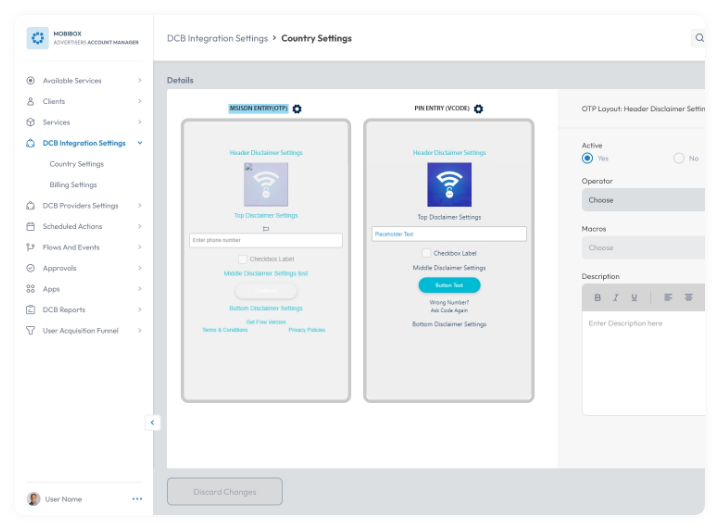Viewport: 720px width, 530px height.
Task: Collapse the sidebar with arrow button
Action: [152, 423]
